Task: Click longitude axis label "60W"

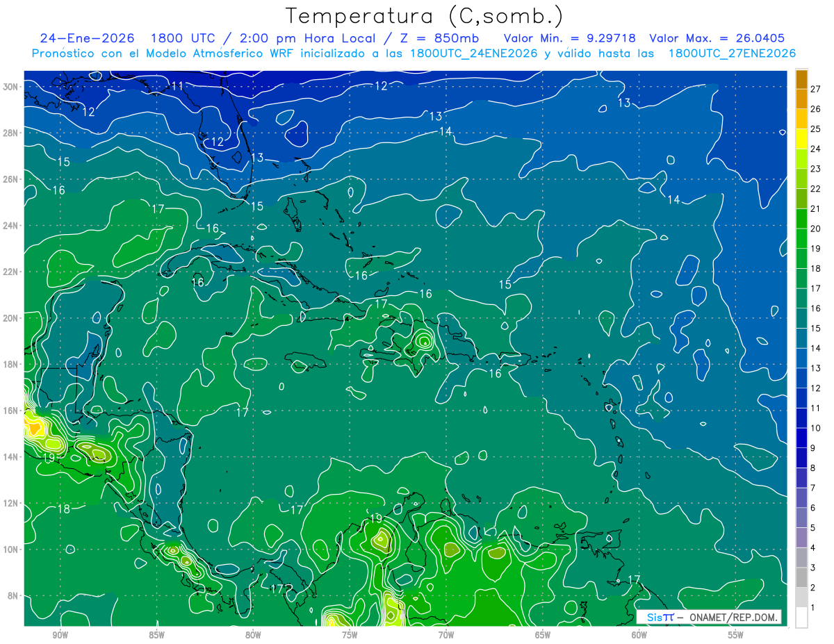Action: tap(639, 636)
